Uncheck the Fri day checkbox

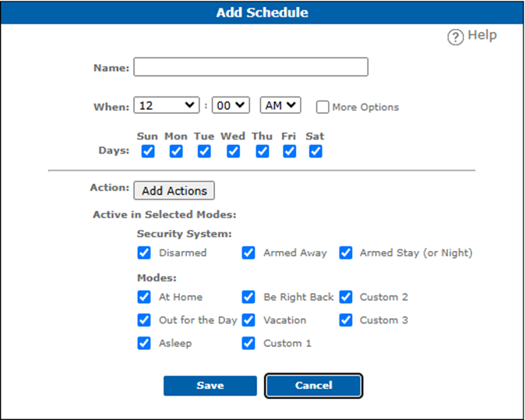click(289, 151)
